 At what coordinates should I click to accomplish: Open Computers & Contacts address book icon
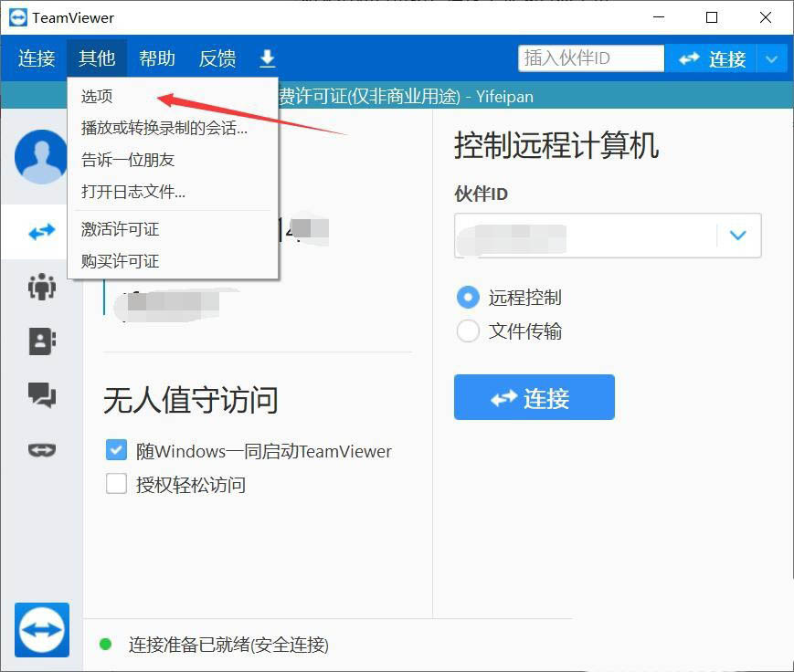42,341
